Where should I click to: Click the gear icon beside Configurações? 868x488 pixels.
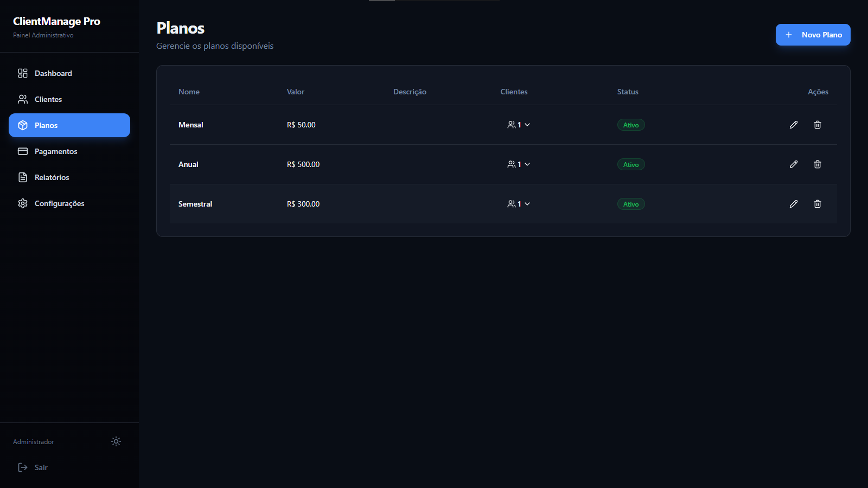click(23, 203)
